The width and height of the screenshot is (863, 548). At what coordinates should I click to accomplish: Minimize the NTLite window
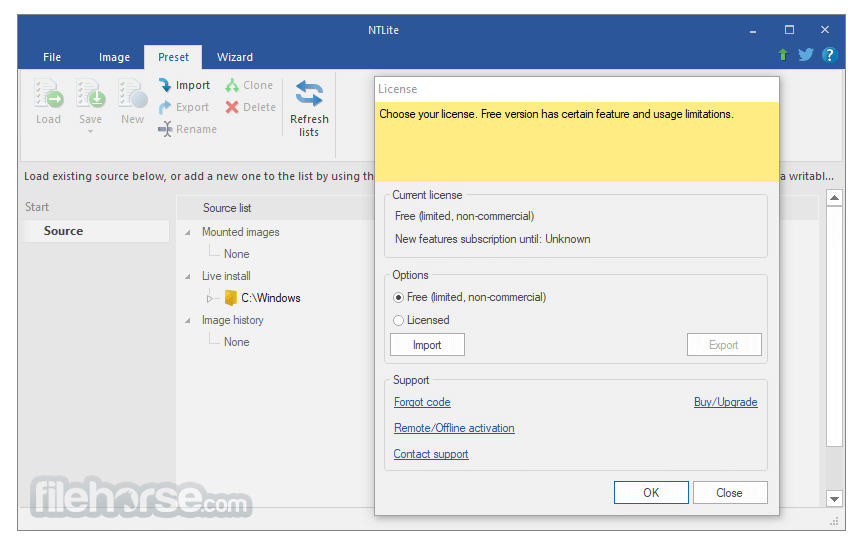[752, 30]
